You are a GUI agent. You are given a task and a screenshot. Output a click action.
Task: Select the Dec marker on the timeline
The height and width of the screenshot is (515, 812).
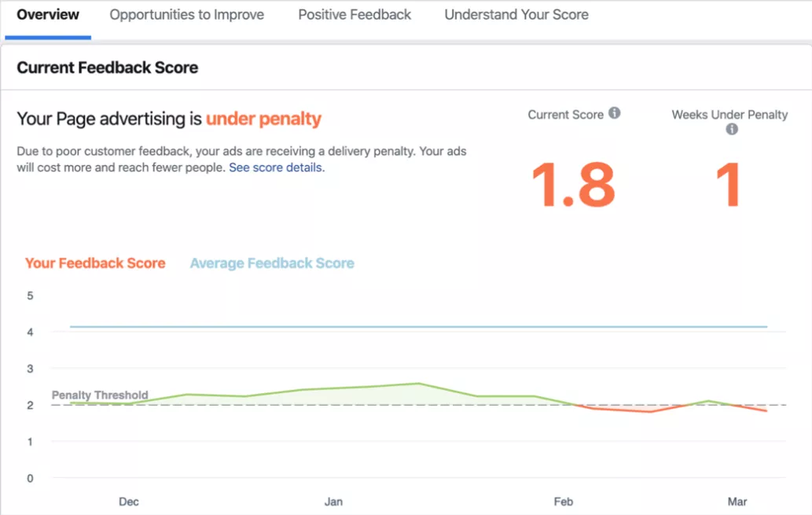[x=128, y=502]
